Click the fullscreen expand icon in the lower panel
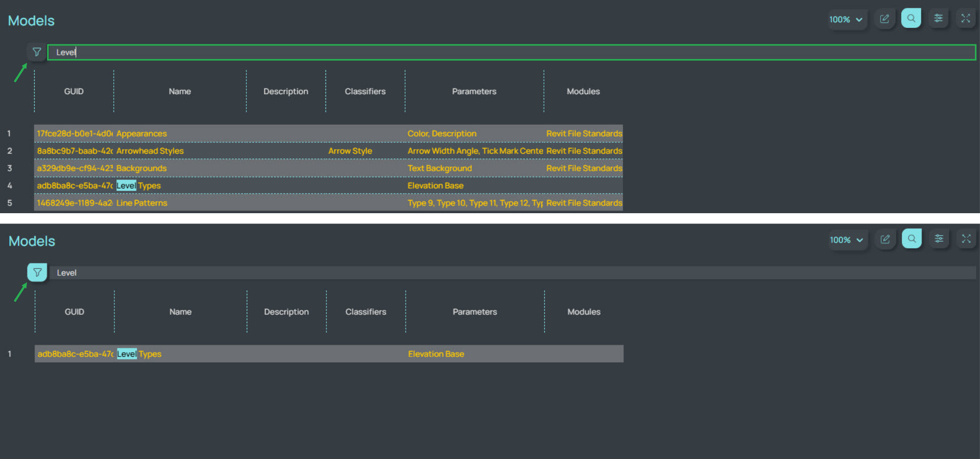The image size is (980, 459). [966, 239]
